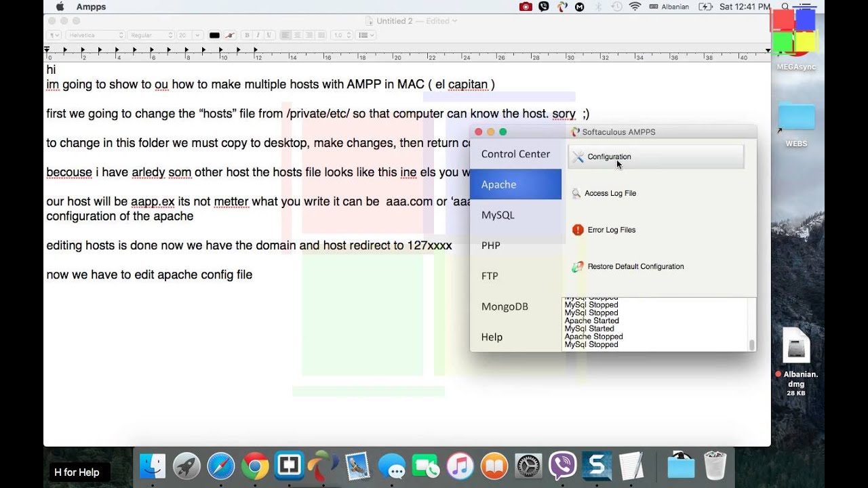
Task: Click Restore Default Configuration
Action: [635, 266]
